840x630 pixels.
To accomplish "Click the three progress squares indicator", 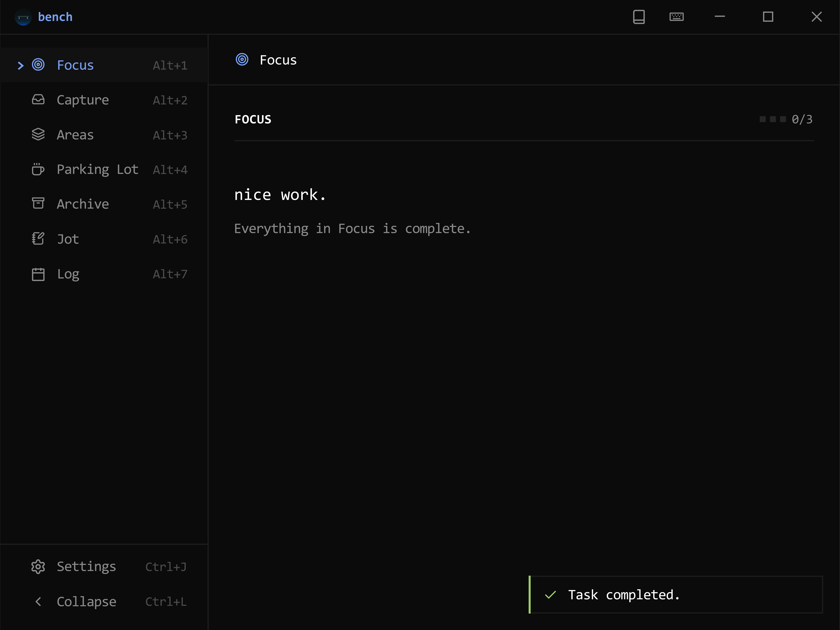I will click(773, 119).
